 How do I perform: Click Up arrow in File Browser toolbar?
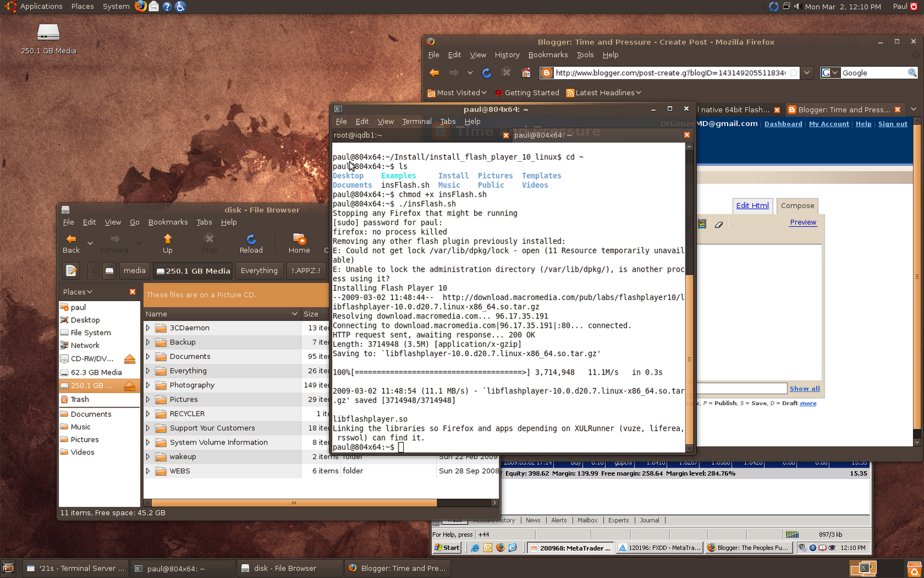click(167, 244)
